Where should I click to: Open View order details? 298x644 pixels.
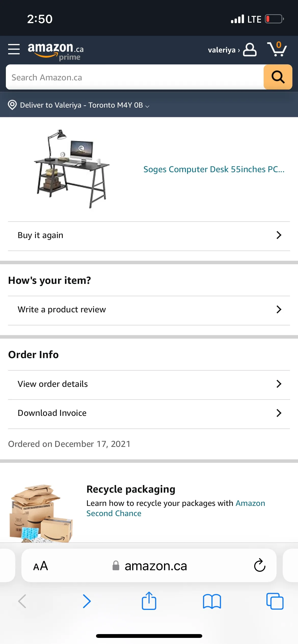coord(149,384)
